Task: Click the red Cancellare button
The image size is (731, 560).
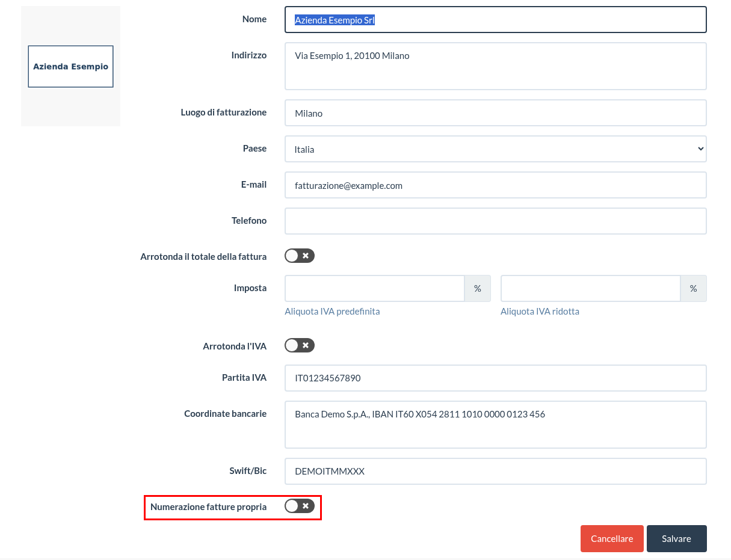Action: (x=612, y=538)
